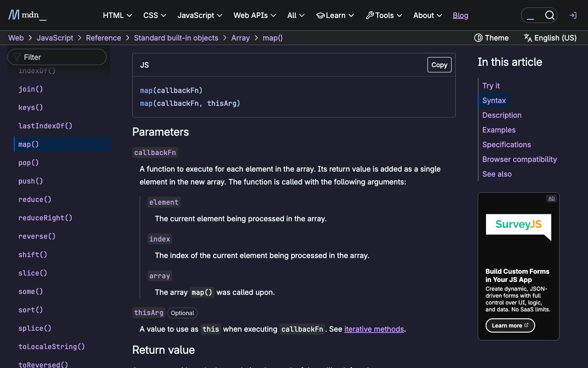
Task: Click the Optional badge
Action: (x=182, y=313)
